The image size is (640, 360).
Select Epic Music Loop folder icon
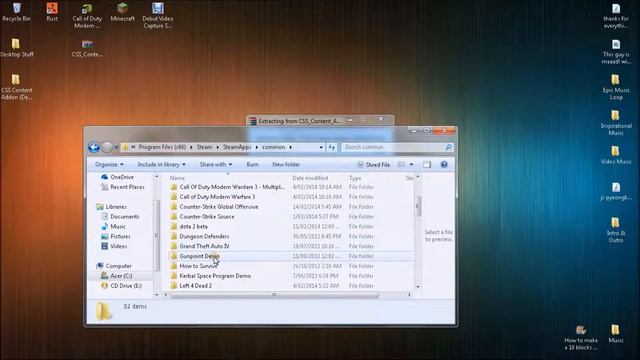pyautogui.click(x=616, y=87)
